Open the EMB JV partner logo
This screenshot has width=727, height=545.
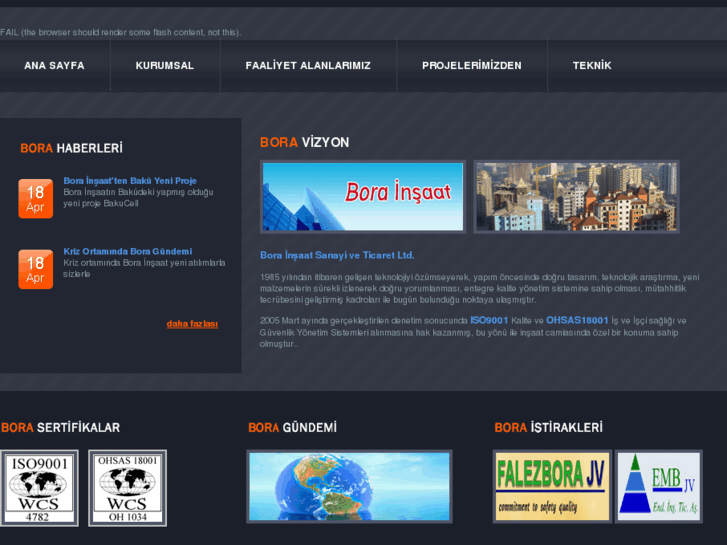(658, 487)
